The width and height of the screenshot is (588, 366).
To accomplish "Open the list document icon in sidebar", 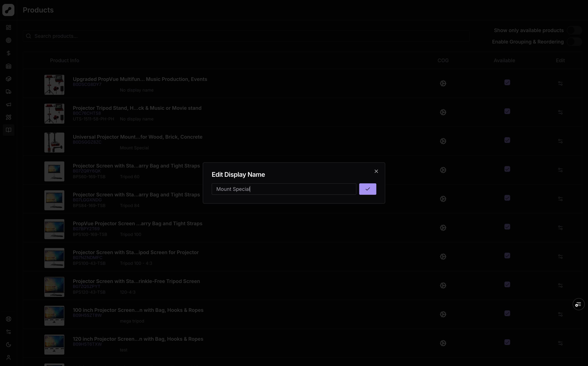I will click(9, 66).
